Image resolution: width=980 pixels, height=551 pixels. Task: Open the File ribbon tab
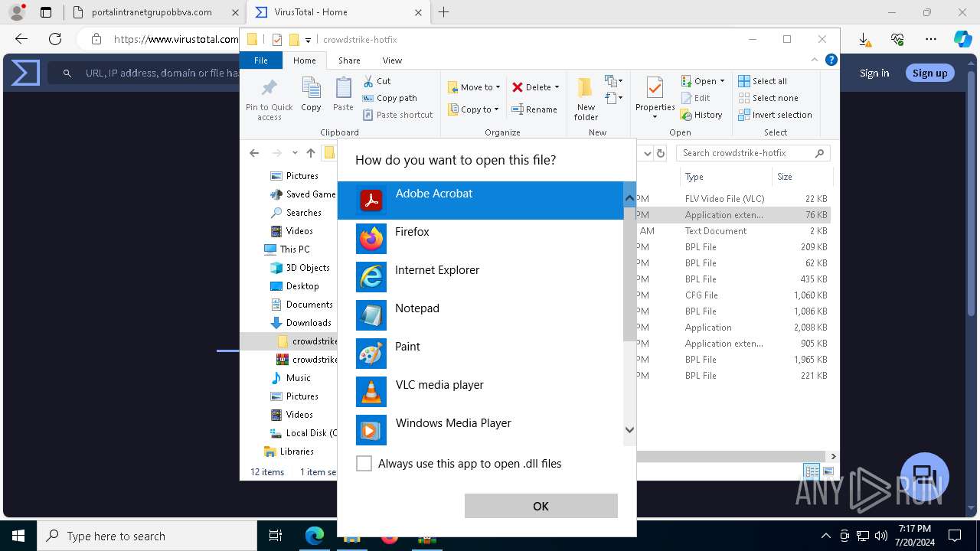[x=261, y=60]
